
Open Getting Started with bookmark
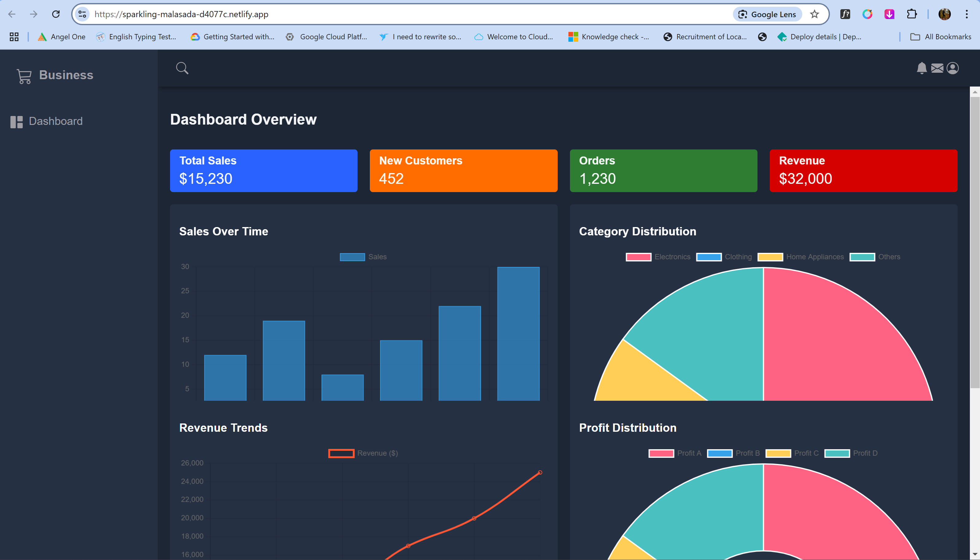coord(232,37)
